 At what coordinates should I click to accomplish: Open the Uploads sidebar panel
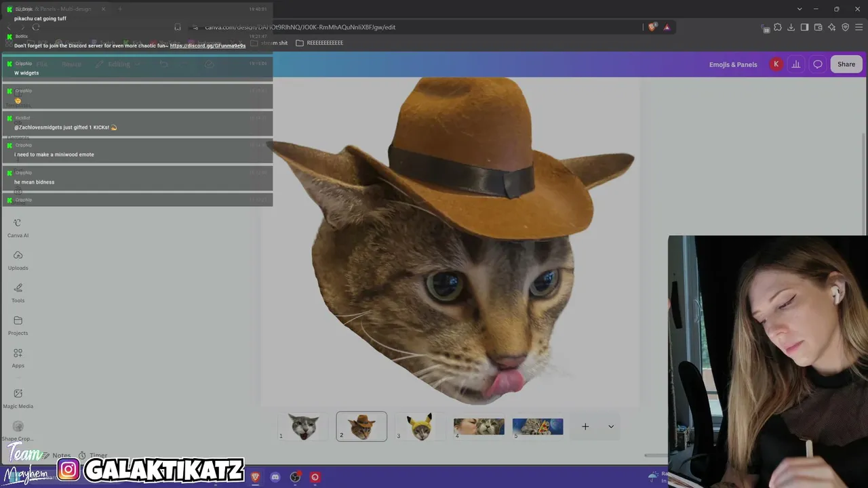pos(18,261)
